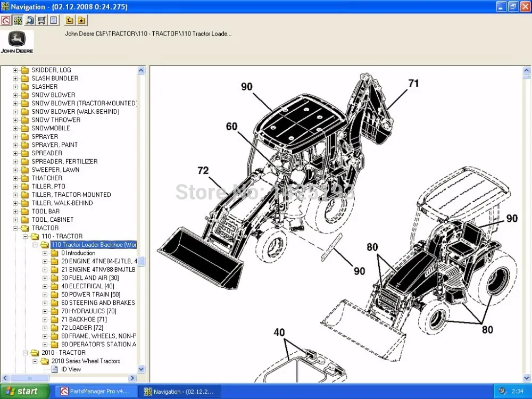
Task: Select 90 OPERATOR'S STATION entry
Action: point(99,344)
